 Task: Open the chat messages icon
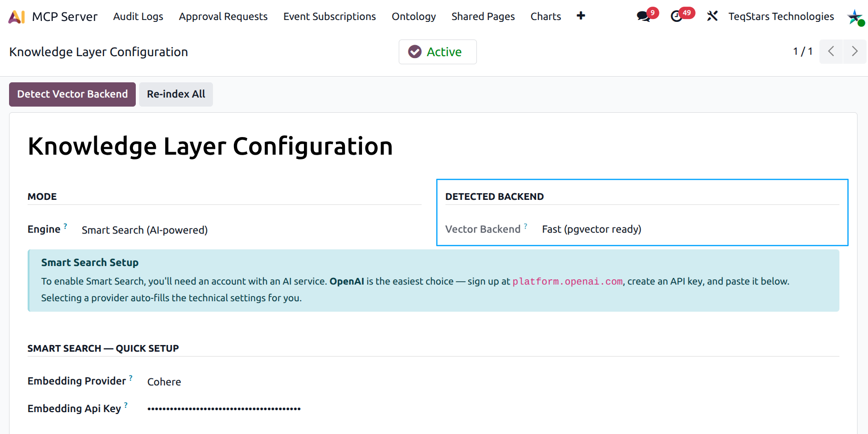(x=644, y=17)
